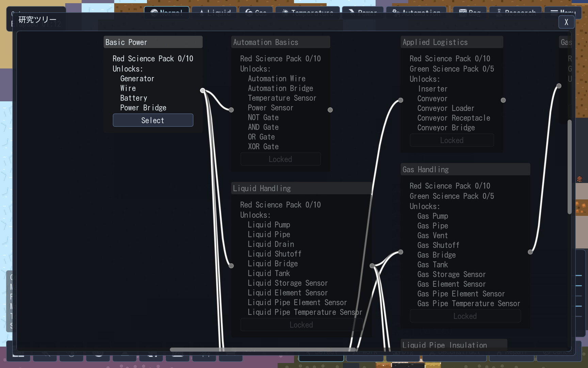This screenshot has width=588, height=368.
Task: Click Automation Basics' right output connector dot
Action: click(330, 110)
